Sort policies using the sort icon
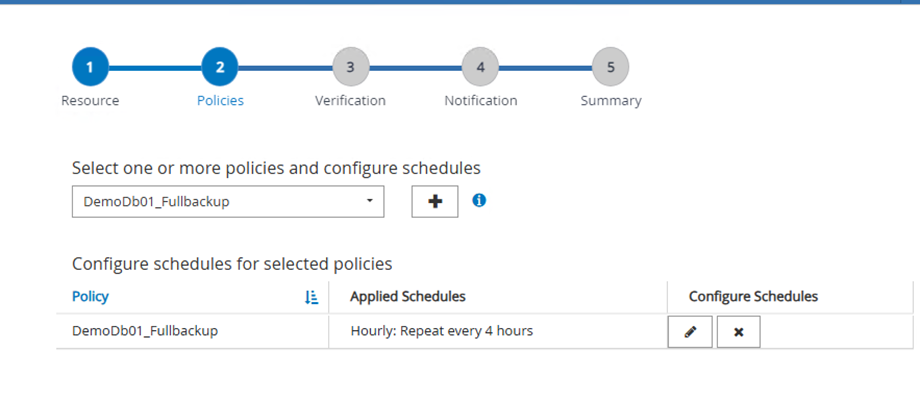Screen dimensions: 920x400 [311, 297]
